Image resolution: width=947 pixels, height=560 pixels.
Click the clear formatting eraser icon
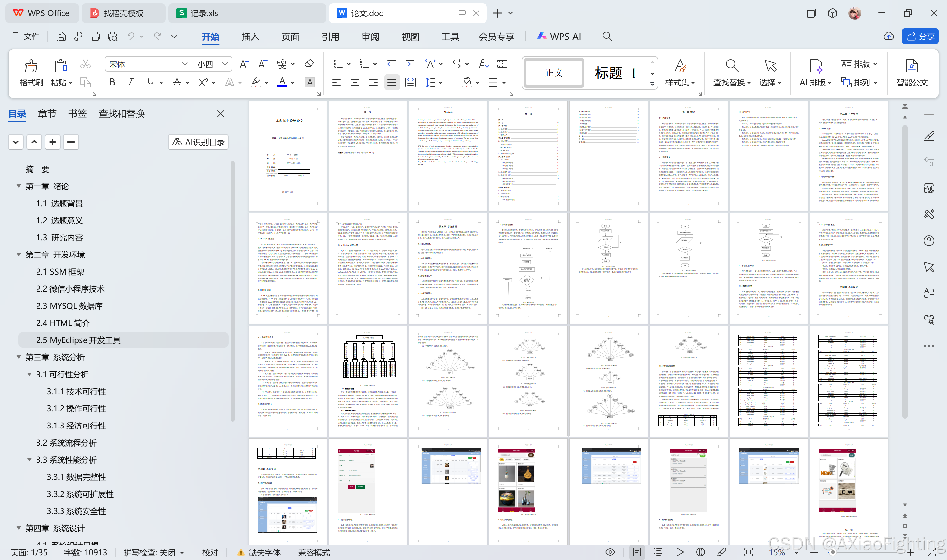coord(310,64)
